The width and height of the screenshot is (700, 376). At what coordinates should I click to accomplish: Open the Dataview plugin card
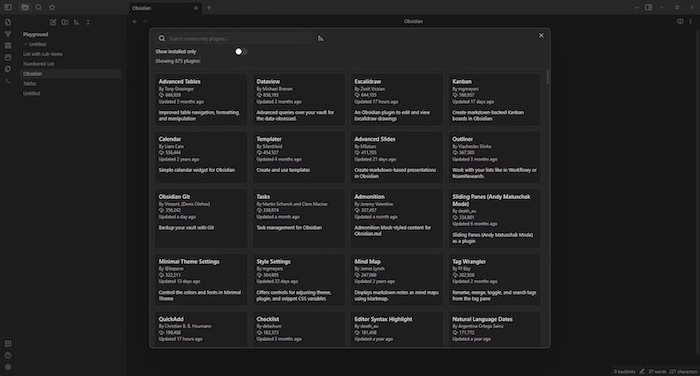(x=299, y=100)
